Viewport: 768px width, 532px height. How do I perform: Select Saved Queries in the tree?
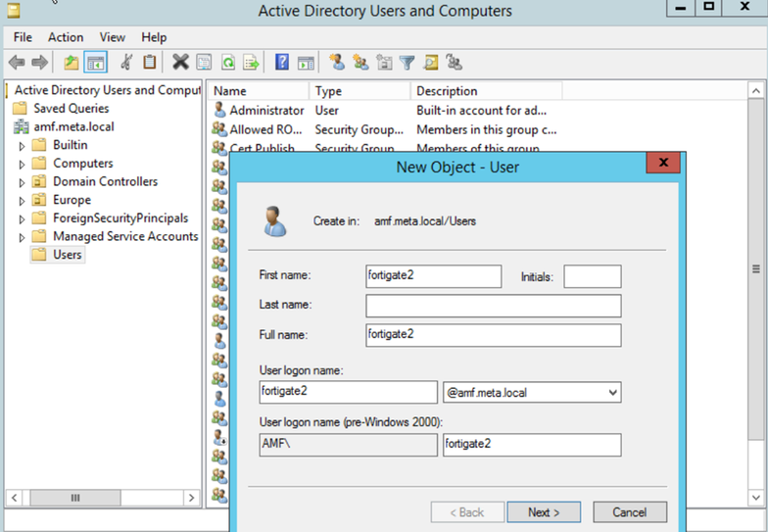(x=71, y=108)
